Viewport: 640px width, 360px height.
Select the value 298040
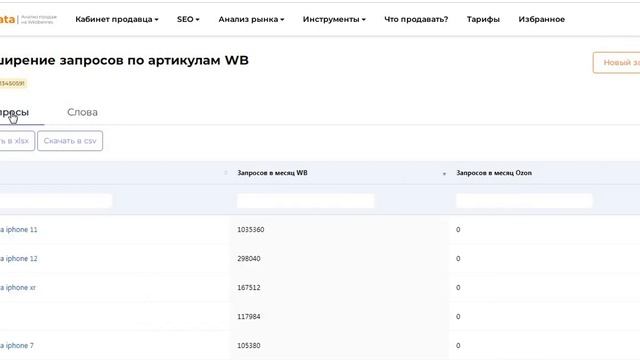pyautogui.click(x=249, y=258)
